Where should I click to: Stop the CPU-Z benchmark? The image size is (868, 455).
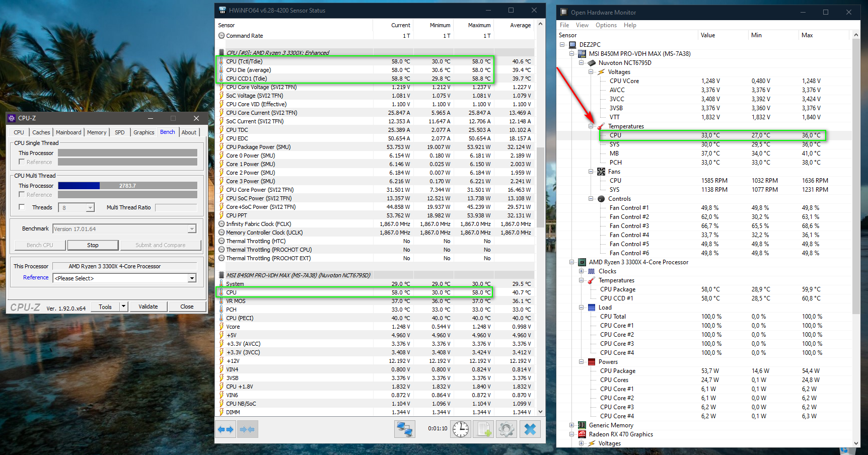pos(93,245)
